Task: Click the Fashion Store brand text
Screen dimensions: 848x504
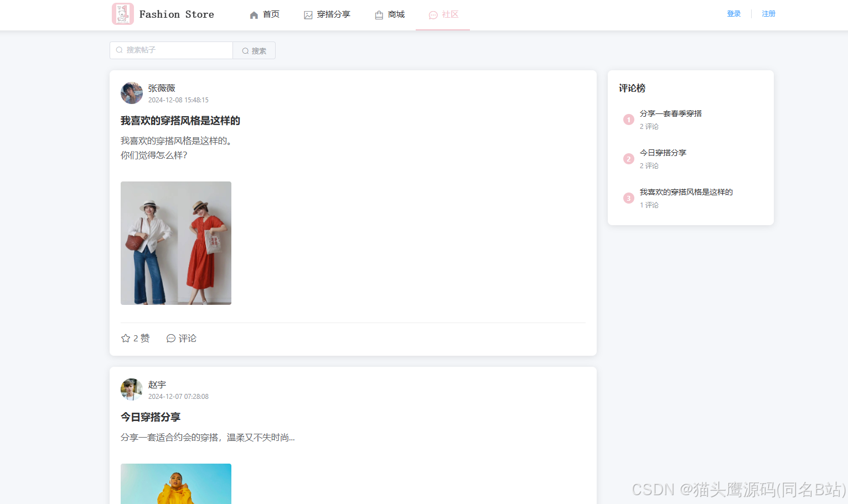Action: click(177, 14)
